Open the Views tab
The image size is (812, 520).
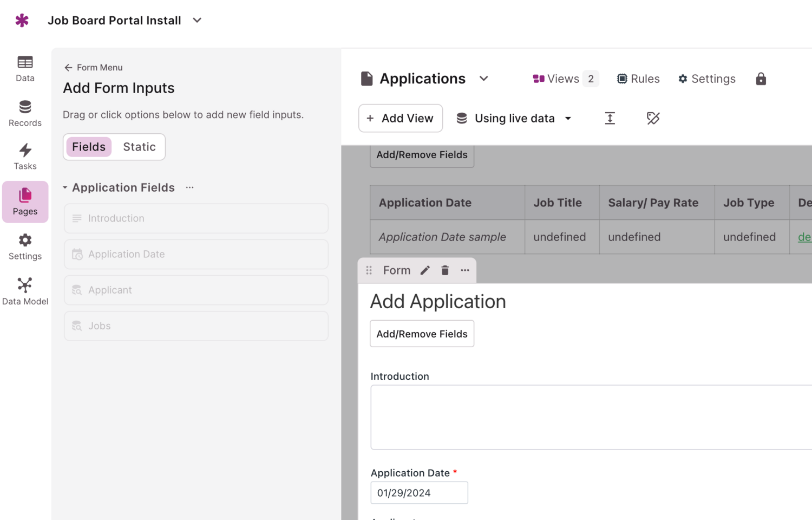click(565, 79)
